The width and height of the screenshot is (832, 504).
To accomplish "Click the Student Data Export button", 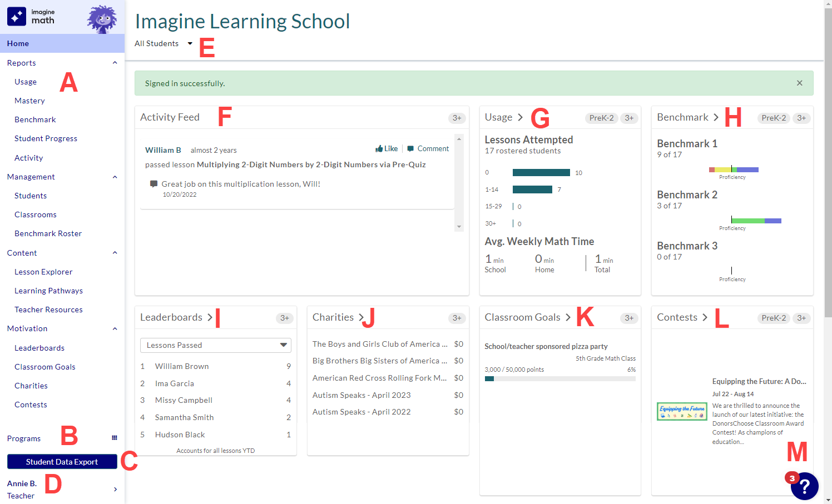I will coord(62,462).
